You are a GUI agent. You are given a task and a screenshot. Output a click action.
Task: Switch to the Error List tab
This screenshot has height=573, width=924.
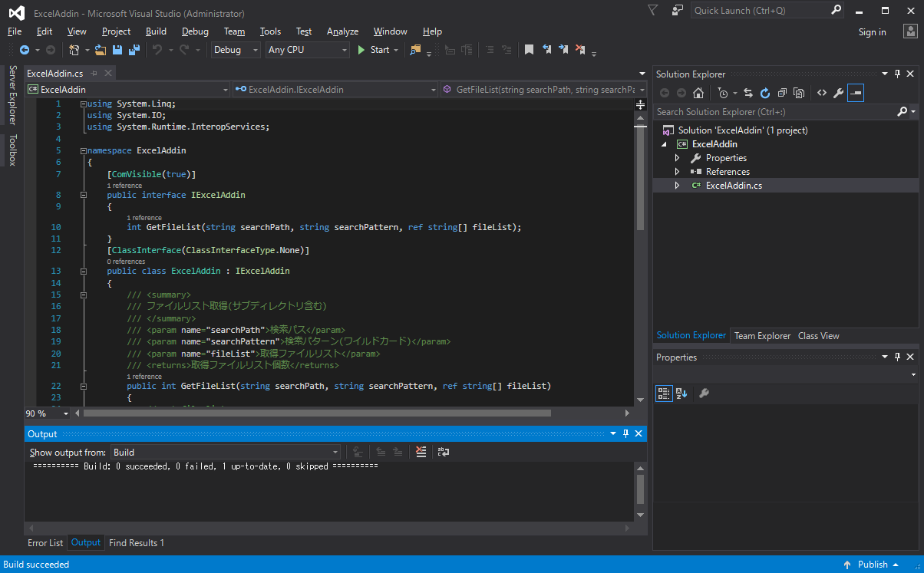(45, 542)
